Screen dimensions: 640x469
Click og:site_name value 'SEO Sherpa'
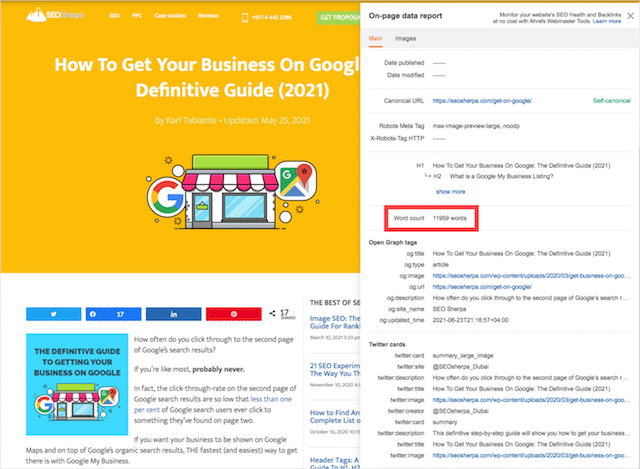click(x=449, y=309)
